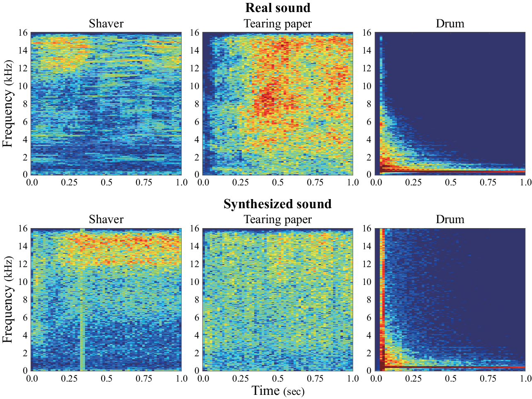Image resolution: width=532 pixels, height=399 pixels.
Task: Click the Frequency (kHz) label beside synthesized Shaver
Action: (8, 299)
